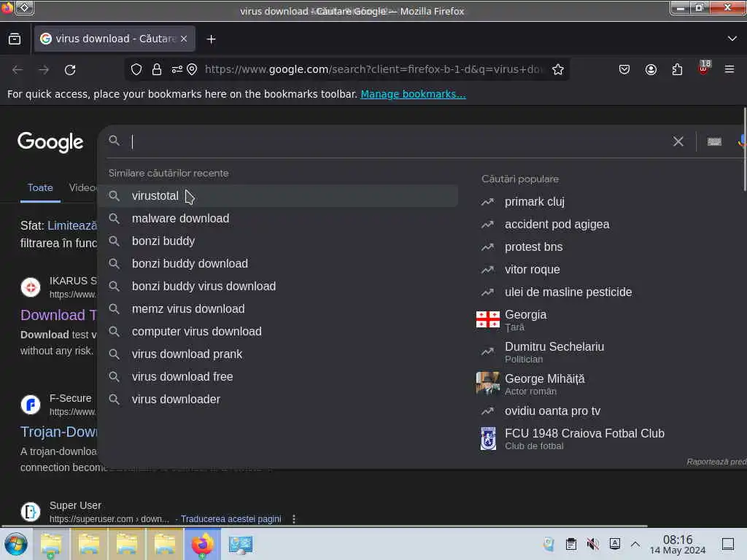Select memz virus download suggestion
The height and width of the screenshot is (560, 747).
(x=278, y=309)
